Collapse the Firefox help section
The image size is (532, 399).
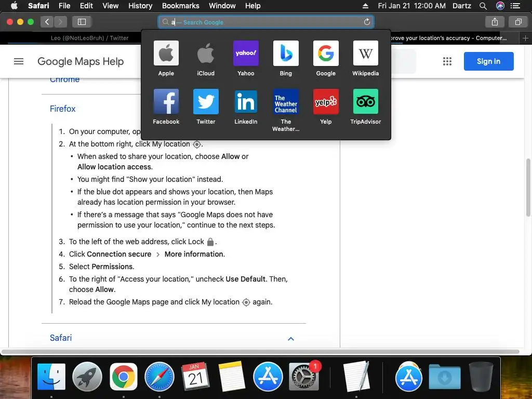tap(62, 109)
